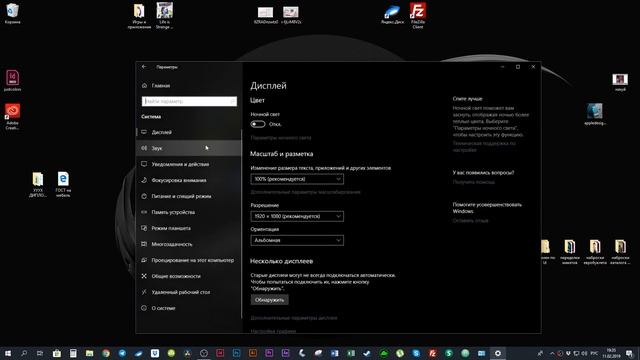The width and height of the screenshot is (640, 360).
Task: Click Проецирование на этот компьютер icon
Action: tap(144, 260)
